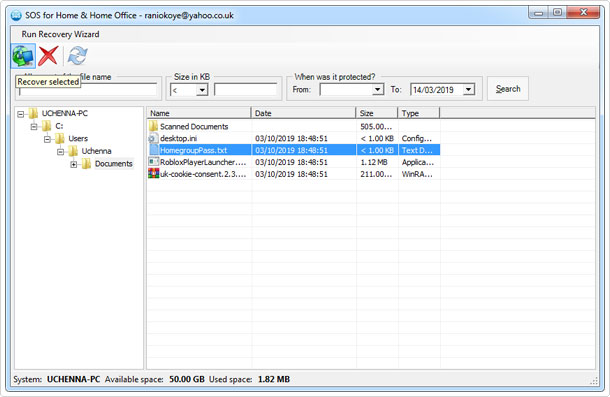Select the Users folder in tree
The image size is (610, 397).
click(x=78, y=139)
